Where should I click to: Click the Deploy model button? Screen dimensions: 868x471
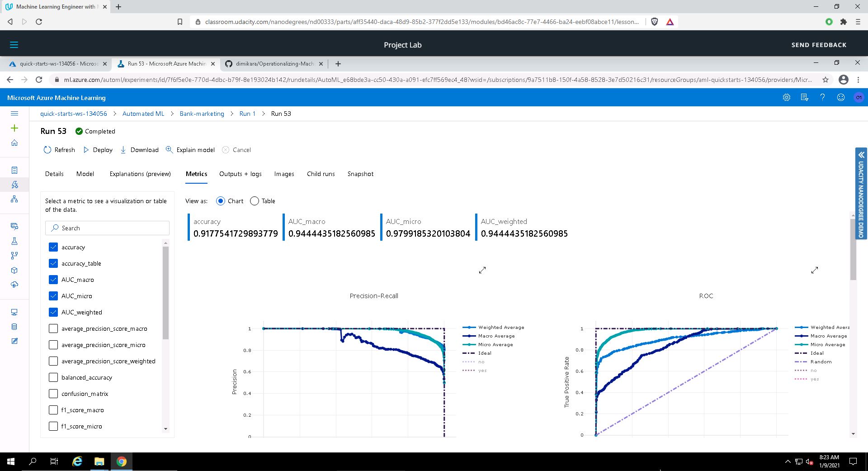point(98,150)
